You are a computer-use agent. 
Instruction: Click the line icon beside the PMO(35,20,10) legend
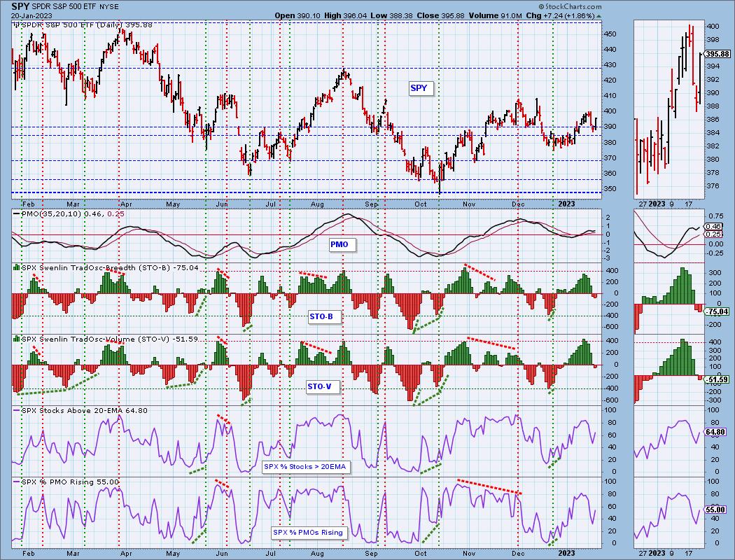(x=16, y=213)
